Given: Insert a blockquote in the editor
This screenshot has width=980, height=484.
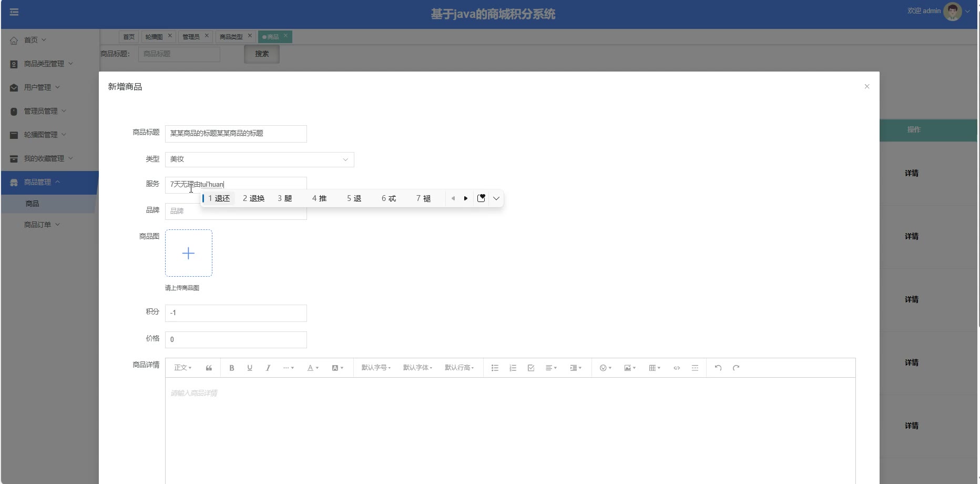Looking at the screenshot, I should coord(209,368).
